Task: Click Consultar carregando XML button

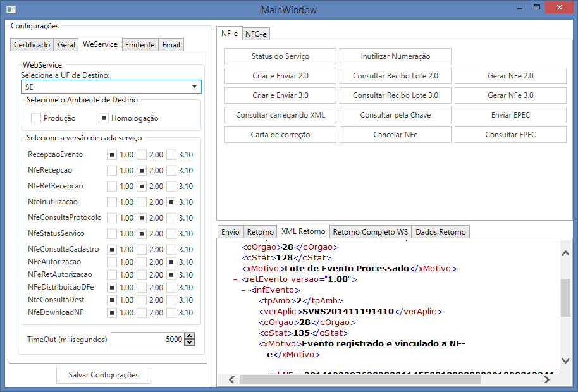Action: coord(280,115)
